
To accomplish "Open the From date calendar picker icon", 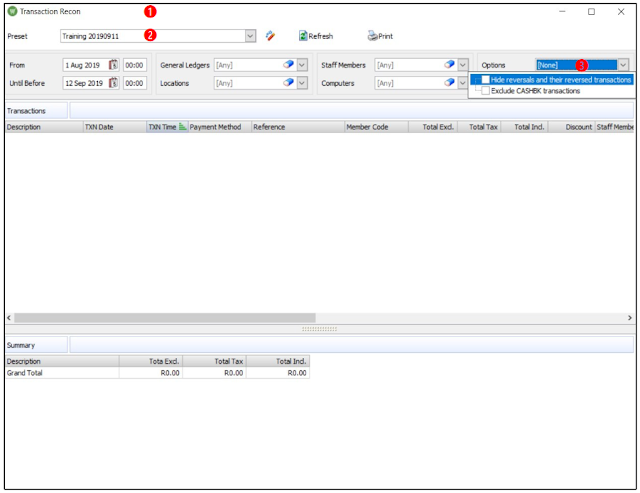I will (113, 65).
